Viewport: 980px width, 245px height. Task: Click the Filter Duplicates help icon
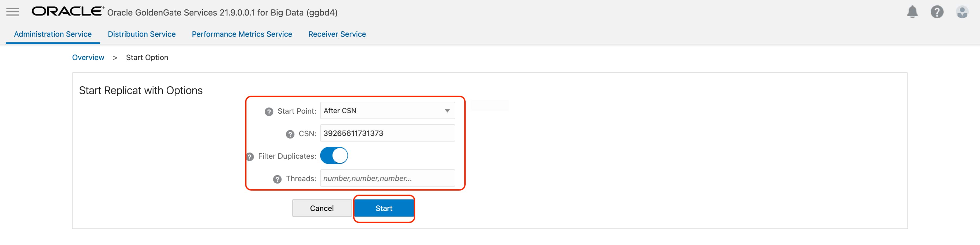[250, 156]
